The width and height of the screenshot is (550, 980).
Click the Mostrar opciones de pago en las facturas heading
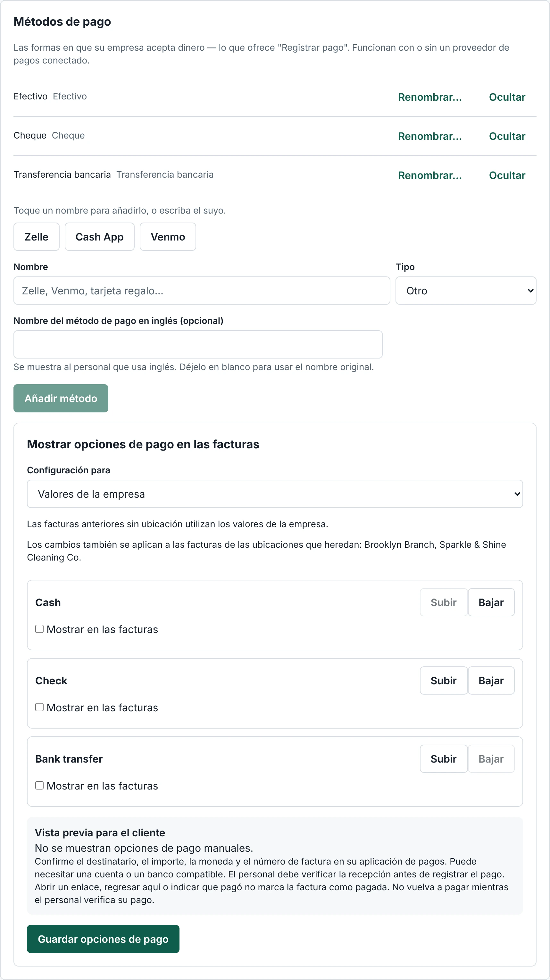click(143, 444)
